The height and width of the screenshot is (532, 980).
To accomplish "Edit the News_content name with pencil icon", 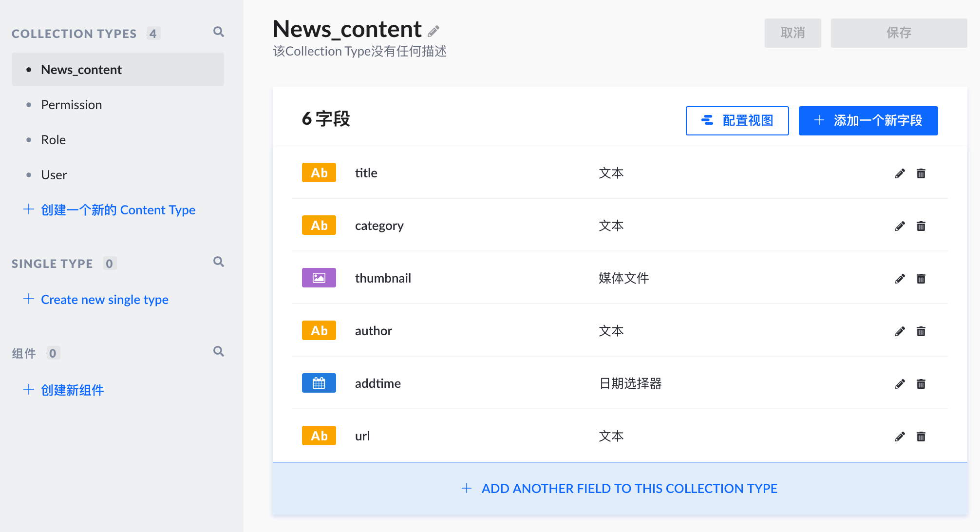I will click(433, 31).
